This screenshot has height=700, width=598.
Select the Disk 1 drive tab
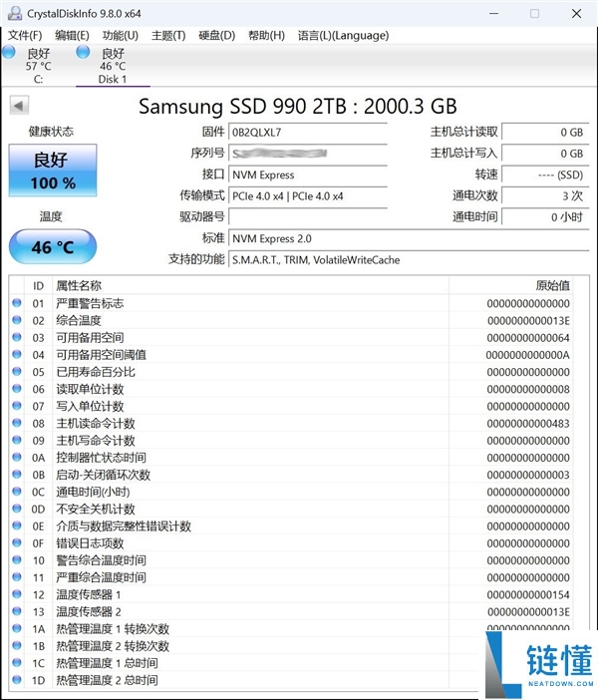click(x=113, y=66)
